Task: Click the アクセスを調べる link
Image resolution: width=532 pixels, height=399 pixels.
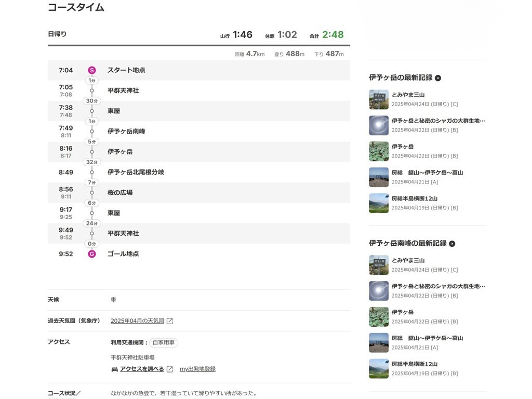Action: (142, 369)
